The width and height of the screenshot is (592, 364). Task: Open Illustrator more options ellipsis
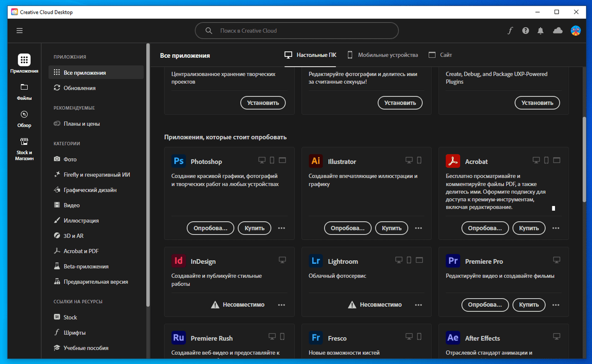coord(419,228)
